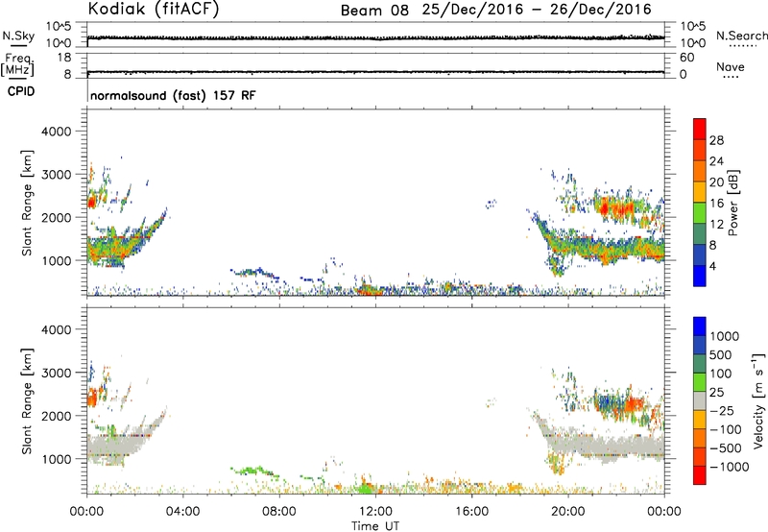The height and width of the screenshot is (532, 768).
Task: Click the "4" tick on Power colorbar
Action: (712, 266)
